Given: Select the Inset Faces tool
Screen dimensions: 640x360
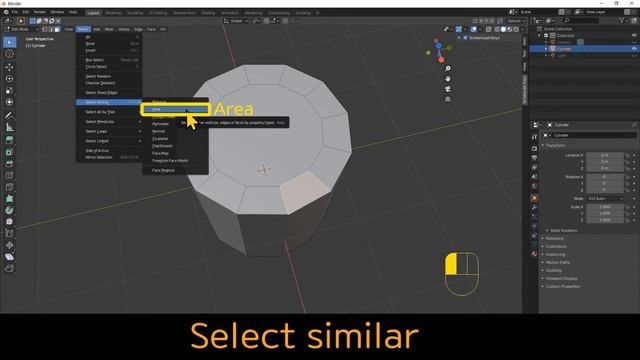Looking at the screenshot, I should point(9,152).
